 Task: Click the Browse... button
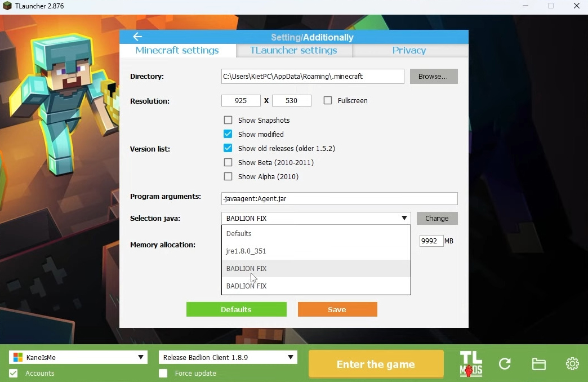(434, 76)
